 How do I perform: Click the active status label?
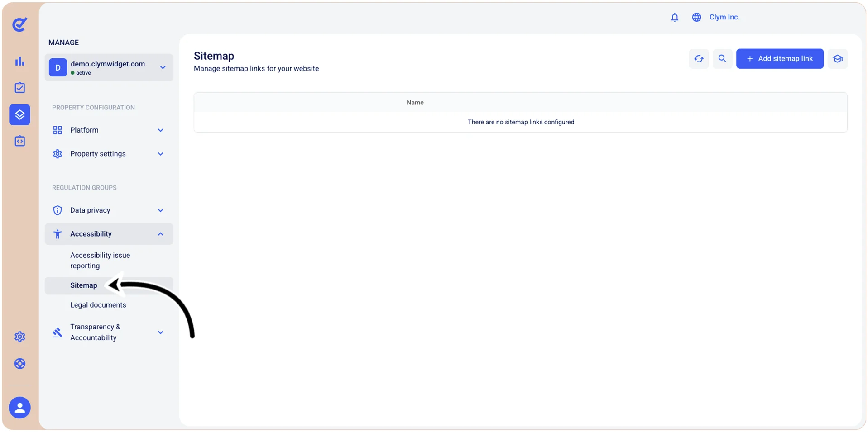83,73
